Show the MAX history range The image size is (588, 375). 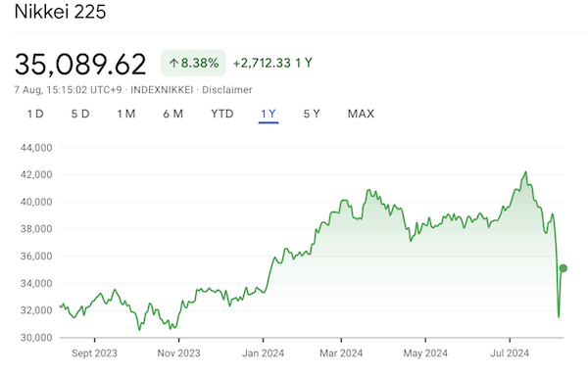[361, 114]
